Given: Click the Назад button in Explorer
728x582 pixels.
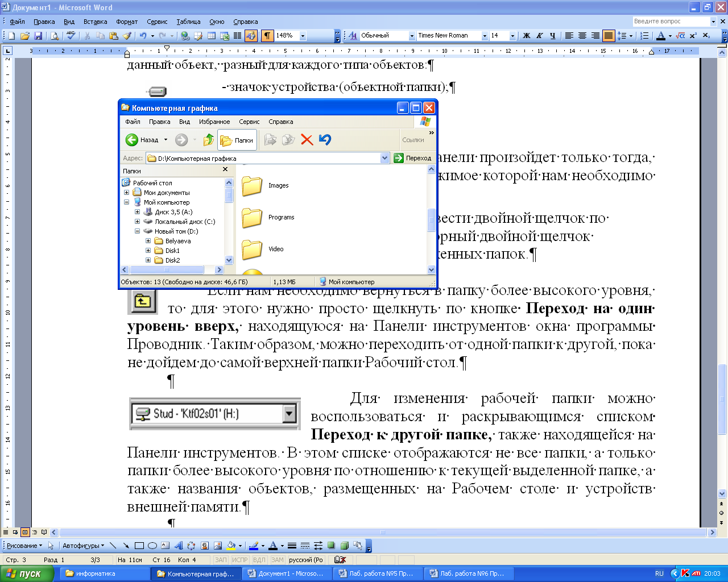Looking at the screenshot, I should coord(142,140).
